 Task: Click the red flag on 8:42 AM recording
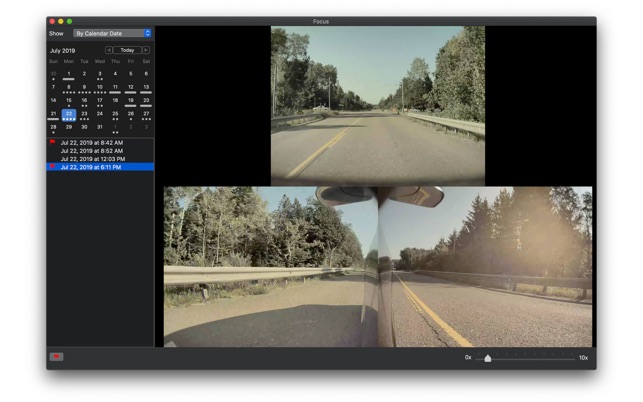[x=53, y=143]
